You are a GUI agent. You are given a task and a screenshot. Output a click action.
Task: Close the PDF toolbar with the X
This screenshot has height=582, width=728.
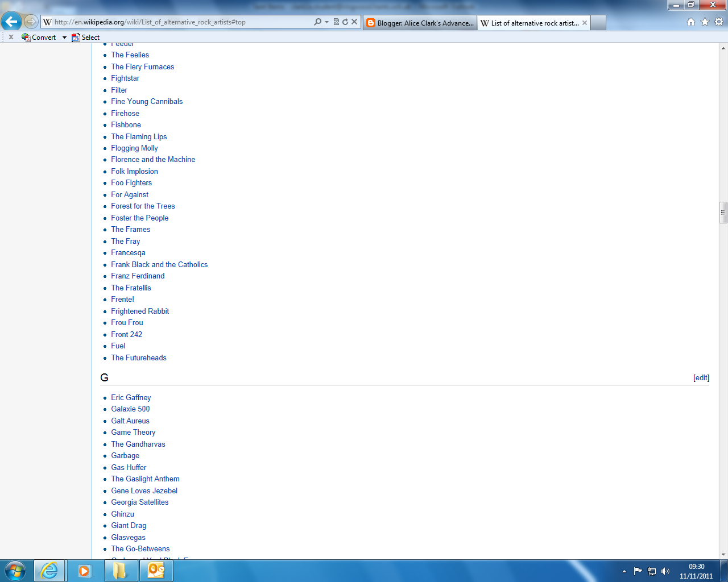pyautogui.click(x=11, y=37)
